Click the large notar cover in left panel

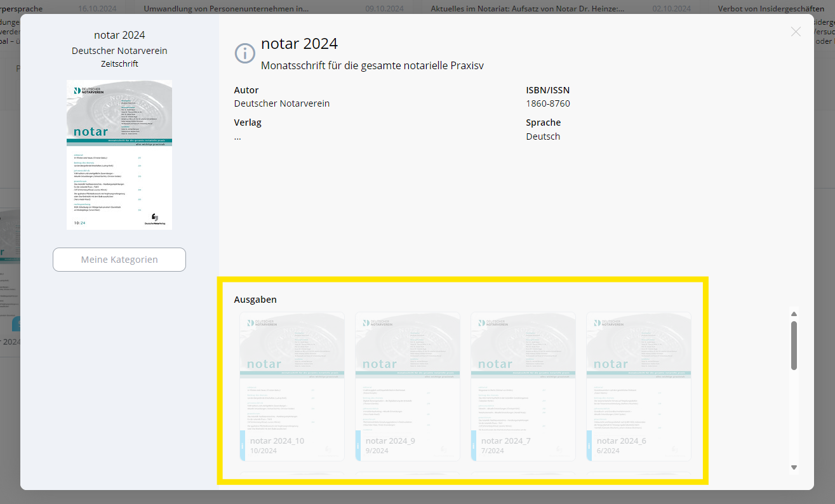tap(119, 155)
